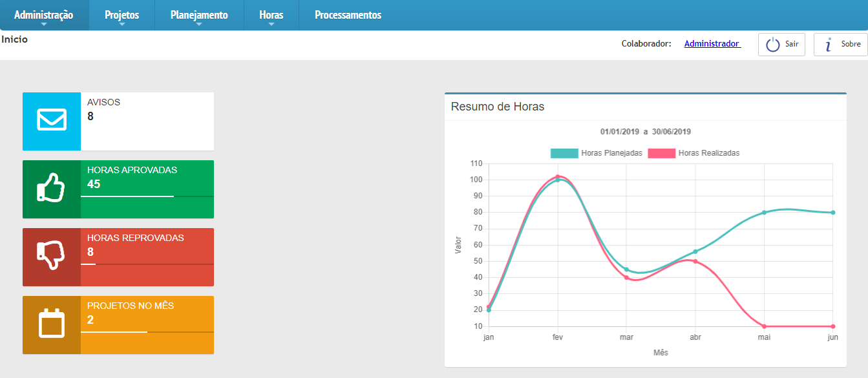Click the calendar icon for Projetos no Mês

[x=52, y=324]
